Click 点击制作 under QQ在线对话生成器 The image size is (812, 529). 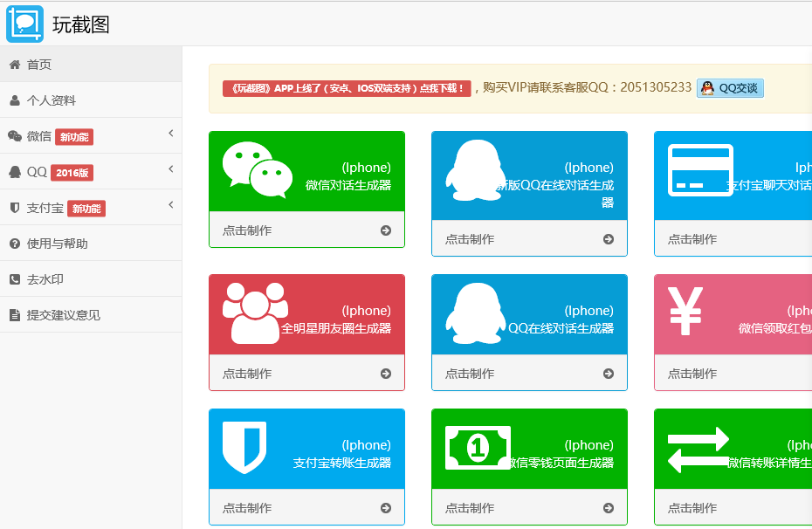coord(470,374)
